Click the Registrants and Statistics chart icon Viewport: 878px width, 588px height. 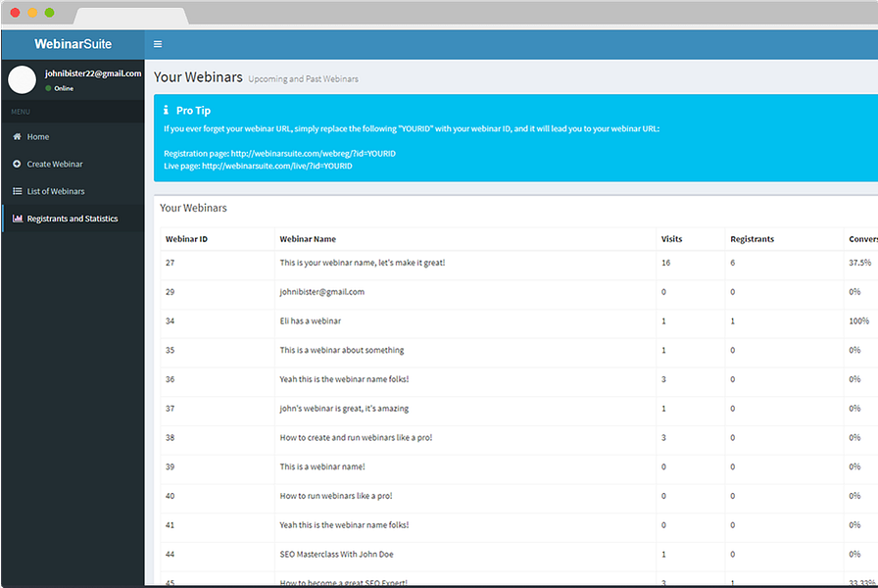tap(18, 219)
